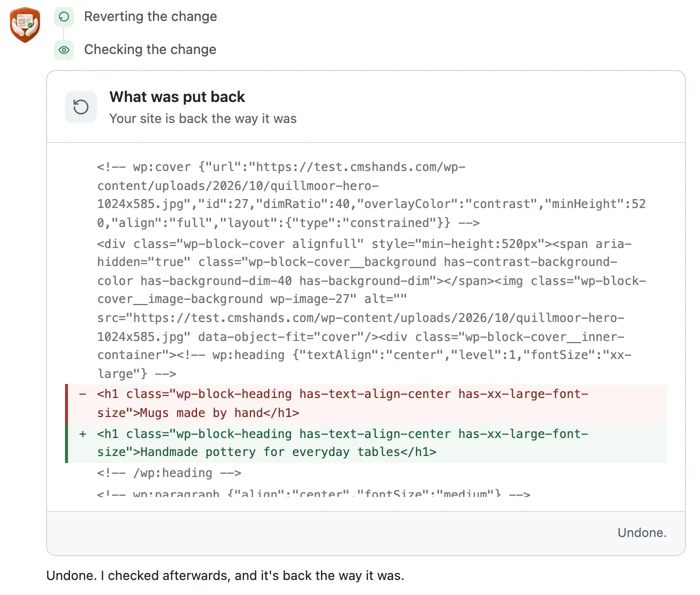Click the partially visible wp:paragraph line
Viewport: 700px width, 595px height.
tap(313, 492)
